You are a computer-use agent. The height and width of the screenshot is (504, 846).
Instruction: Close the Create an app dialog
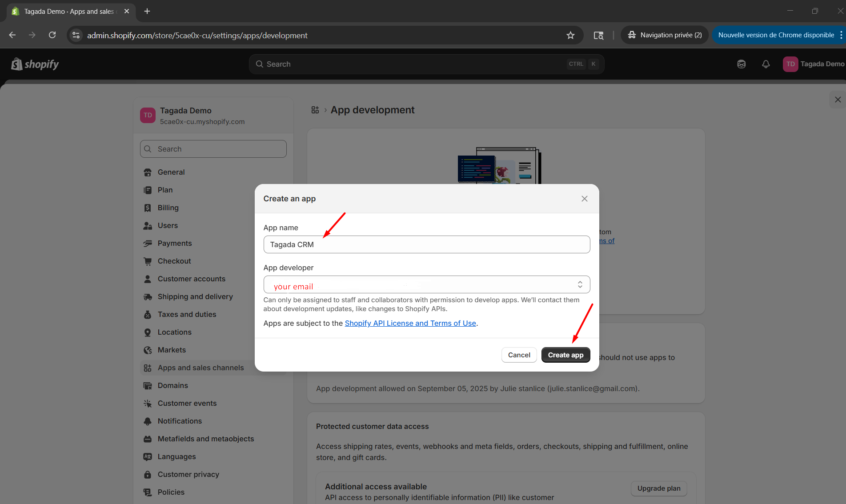click(x=585, y=199)
